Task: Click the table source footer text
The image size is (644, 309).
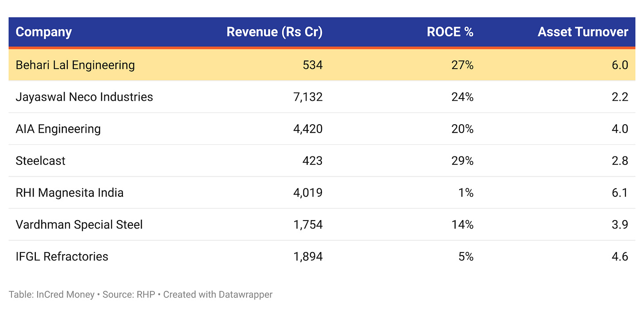Action: (141, 294)
